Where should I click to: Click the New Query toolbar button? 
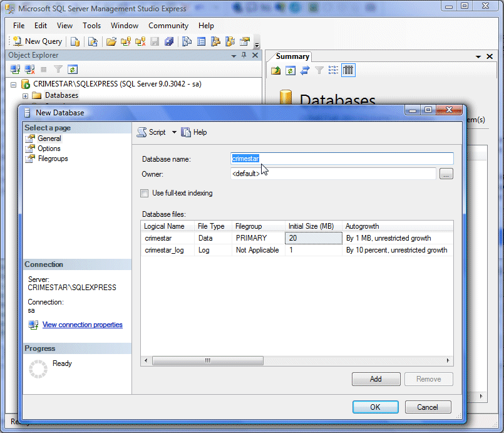coord(38,41)
